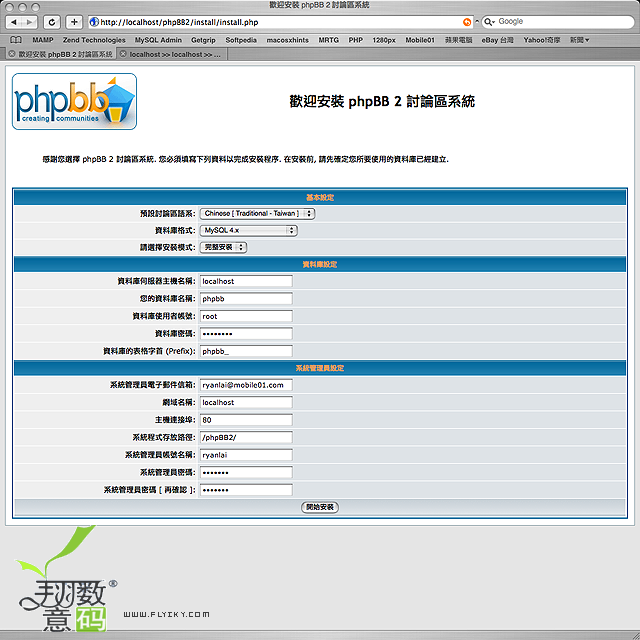This screenshot has width=640, height=640.
Task: Click the admin username field ryanlai
Action: 246,455
